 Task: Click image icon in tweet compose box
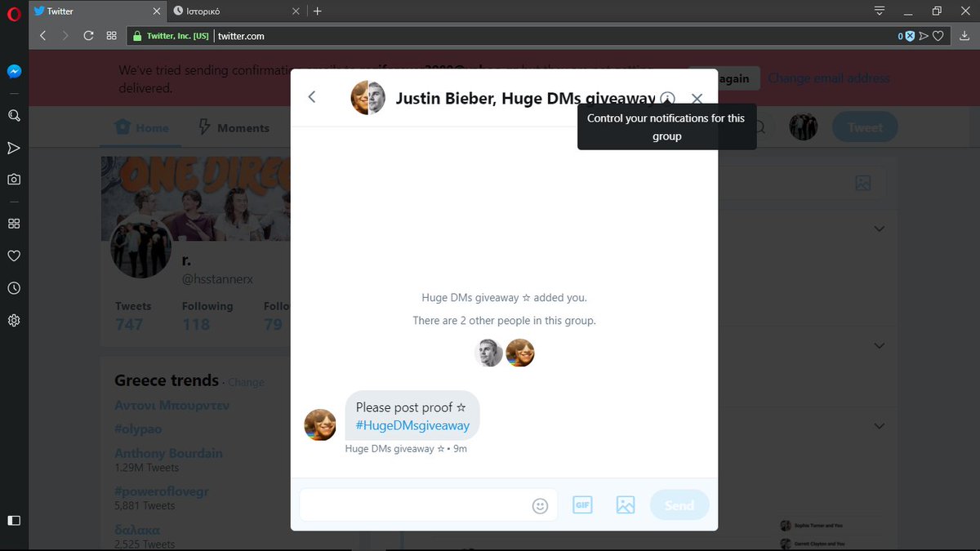pyautogui.click(x=863, y=183)
